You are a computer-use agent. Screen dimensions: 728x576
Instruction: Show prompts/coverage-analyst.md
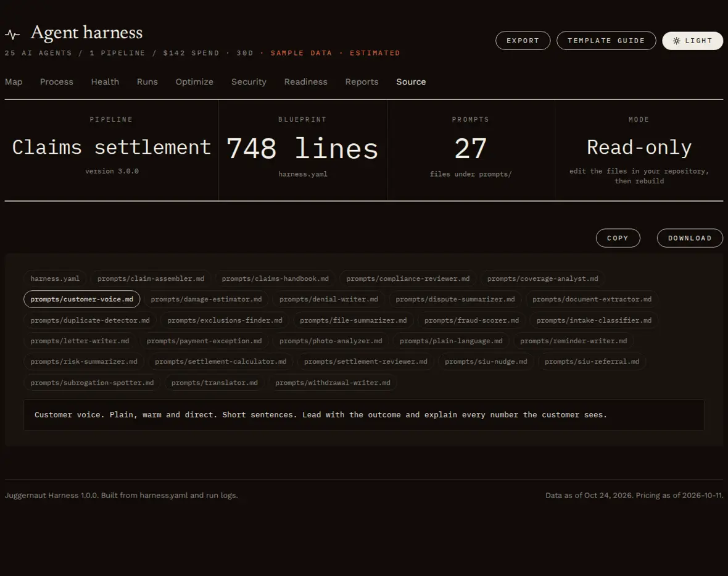[x=542, y=278]
